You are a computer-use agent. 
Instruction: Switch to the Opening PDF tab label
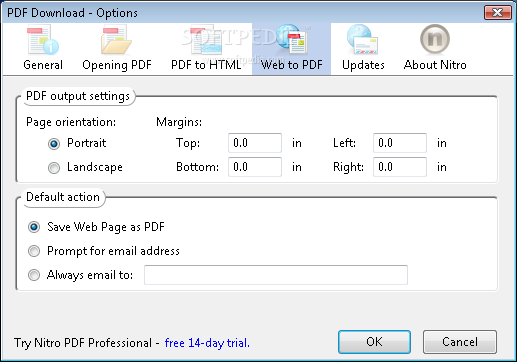[x=117, y=65]
